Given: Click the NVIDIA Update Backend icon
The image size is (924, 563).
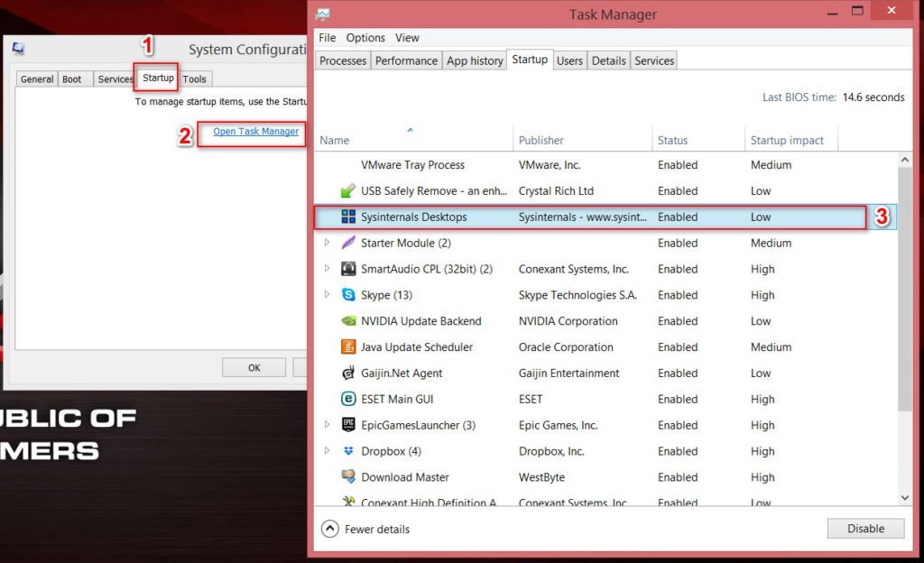Looking at the screenshot, I should click(x=348, y=321).
